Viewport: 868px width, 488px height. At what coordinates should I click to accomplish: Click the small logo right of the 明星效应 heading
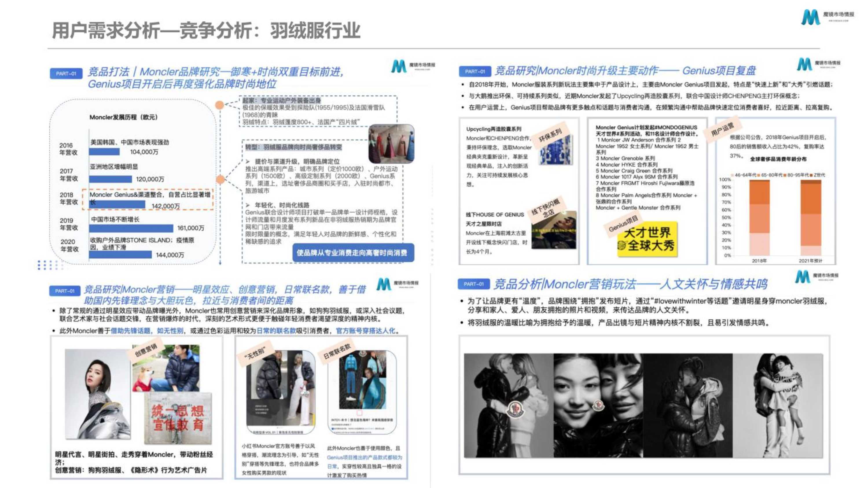[x=397, y=284]
